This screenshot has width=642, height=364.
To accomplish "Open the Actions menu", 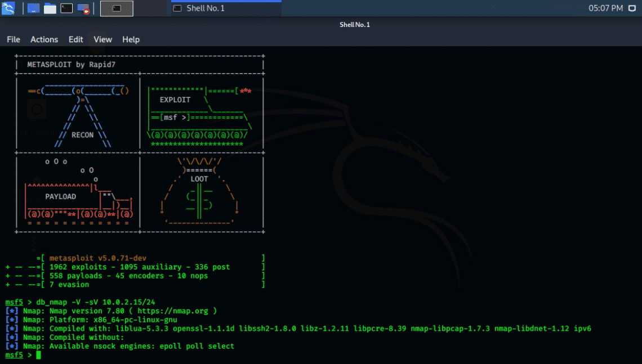I will [44, 39].
